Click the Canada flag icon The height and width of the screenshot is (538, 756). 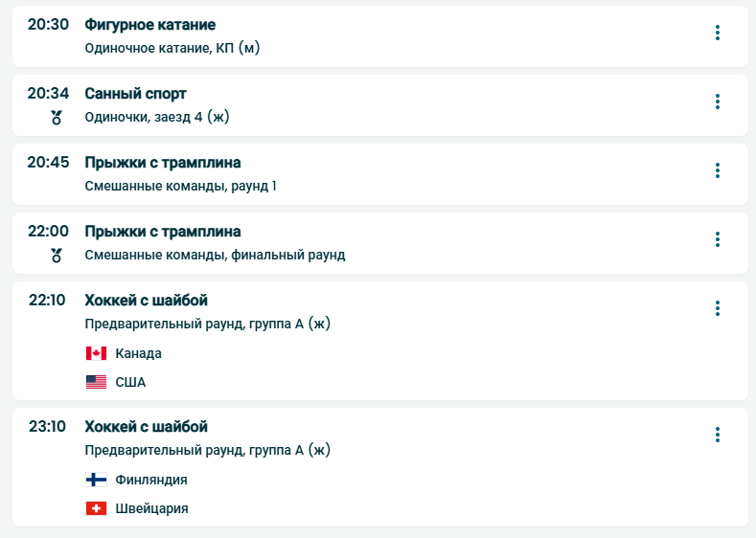96,353
